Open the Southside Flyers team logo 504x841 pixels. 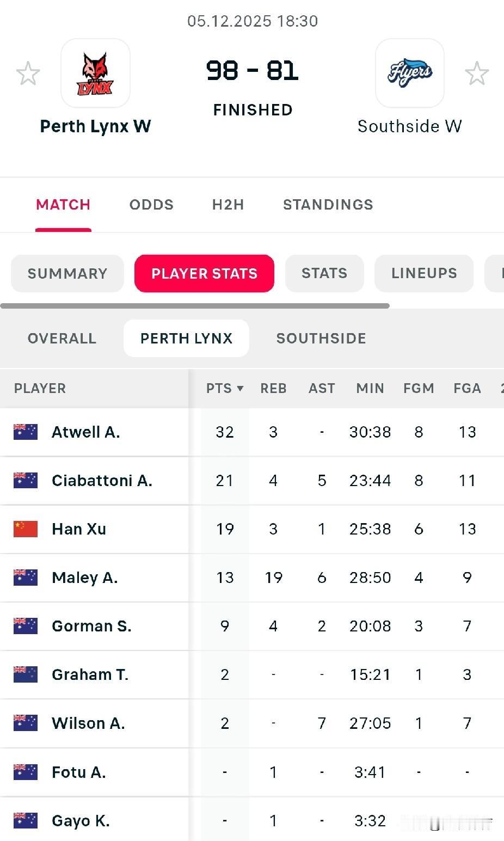pos(409,73)
